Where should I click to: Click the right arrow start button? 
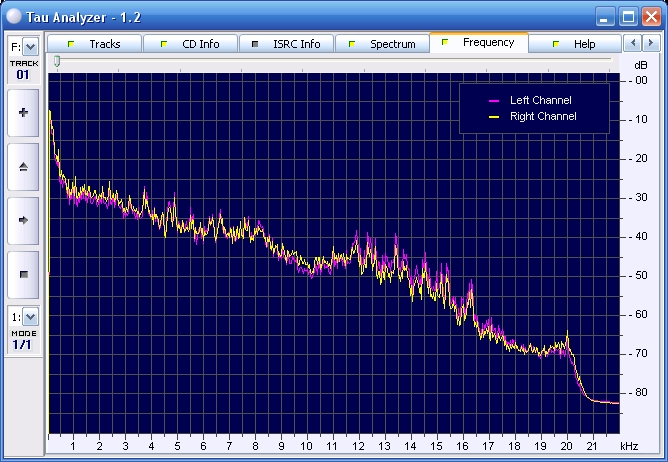click(x=24, y=220)
